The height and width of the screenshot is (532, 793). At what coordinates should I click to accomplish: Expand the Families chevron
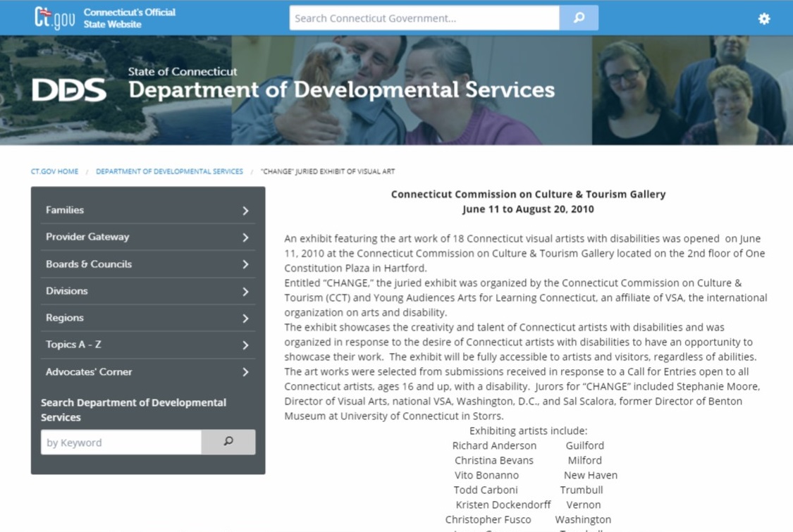point(245,211)
